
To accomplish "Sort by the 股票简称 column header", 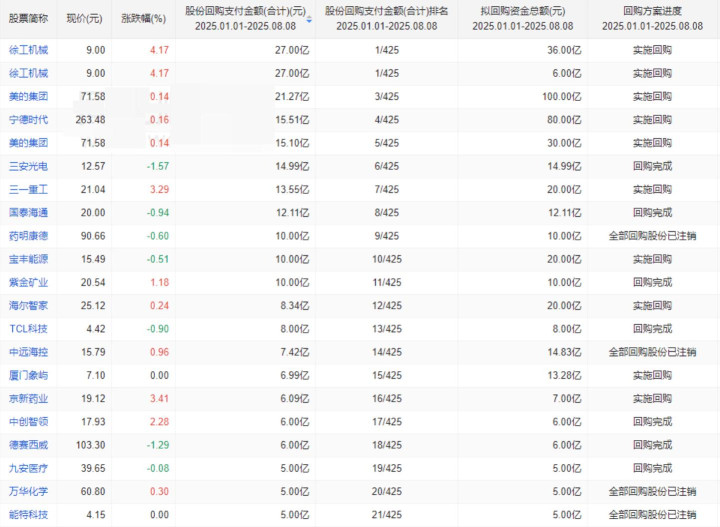I will pyautogui.click(x=28, y=19).
